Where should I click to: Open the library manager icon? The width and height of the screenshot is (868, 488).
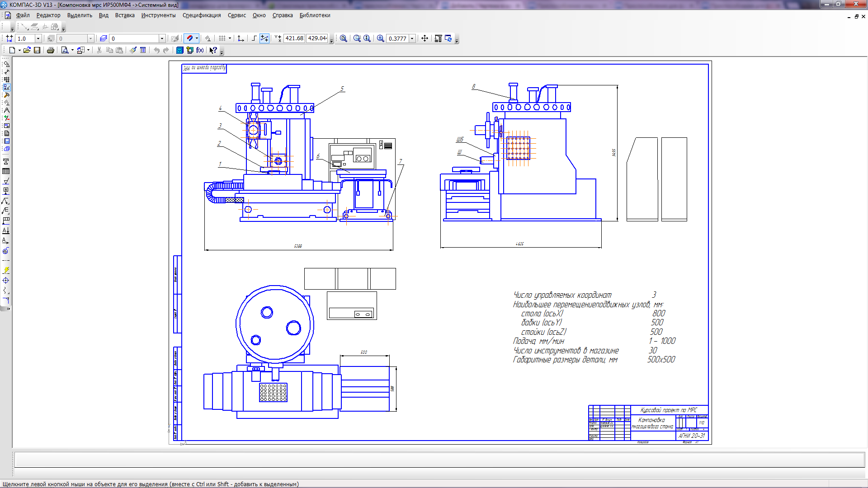179,50
